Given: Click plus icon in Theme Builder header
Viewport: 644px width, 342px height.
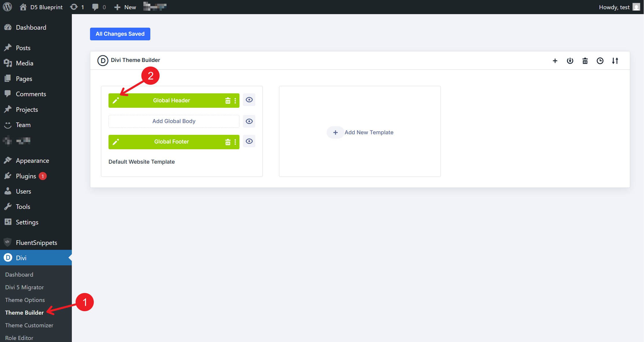Looking at the screenshot, I should 555,61.
